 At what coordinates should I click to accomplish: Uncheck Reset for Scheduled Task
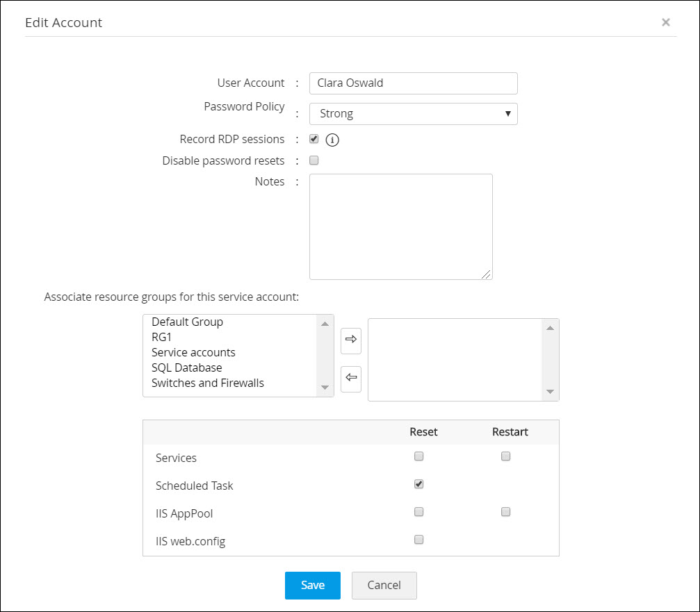click(418, 484)
